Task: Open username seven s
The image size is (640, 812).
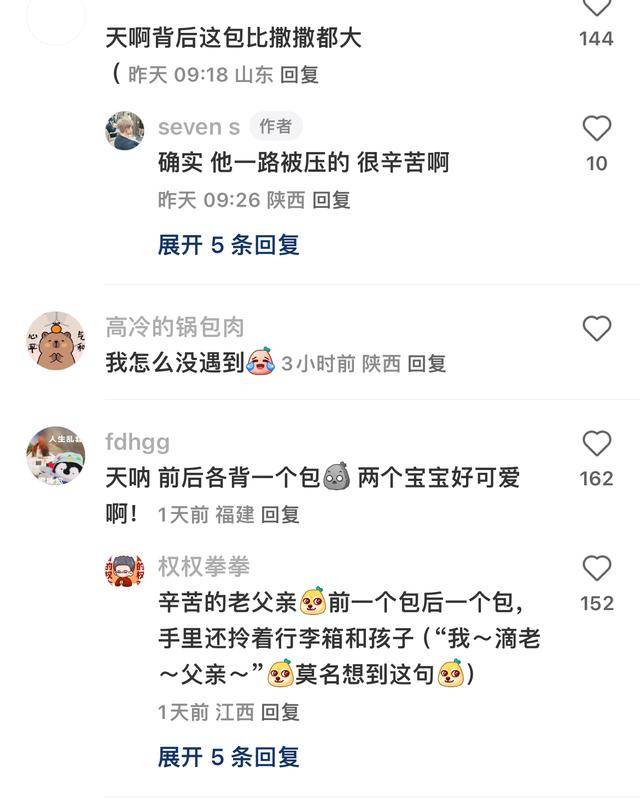Action: click(x=199, y=127)
